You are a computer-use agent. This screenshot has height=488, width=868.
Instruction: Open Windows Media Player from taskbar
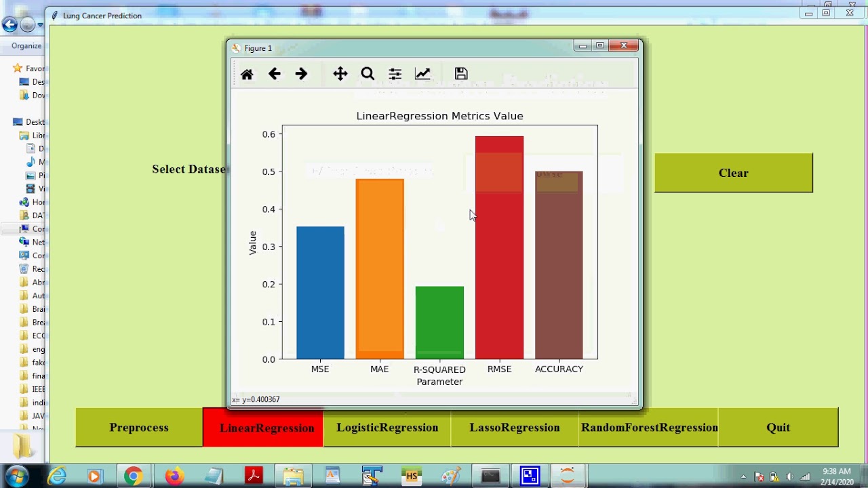[x=94, y=476]
